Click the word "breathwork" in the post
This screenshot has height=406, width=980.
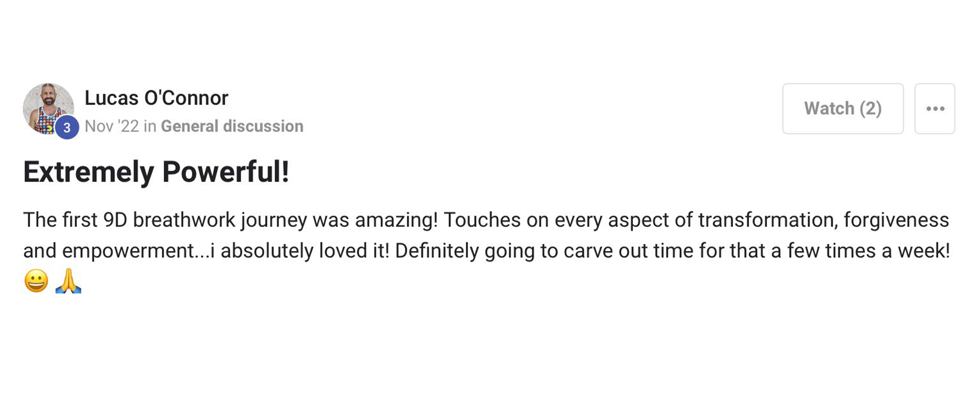[x=184, y=220]
